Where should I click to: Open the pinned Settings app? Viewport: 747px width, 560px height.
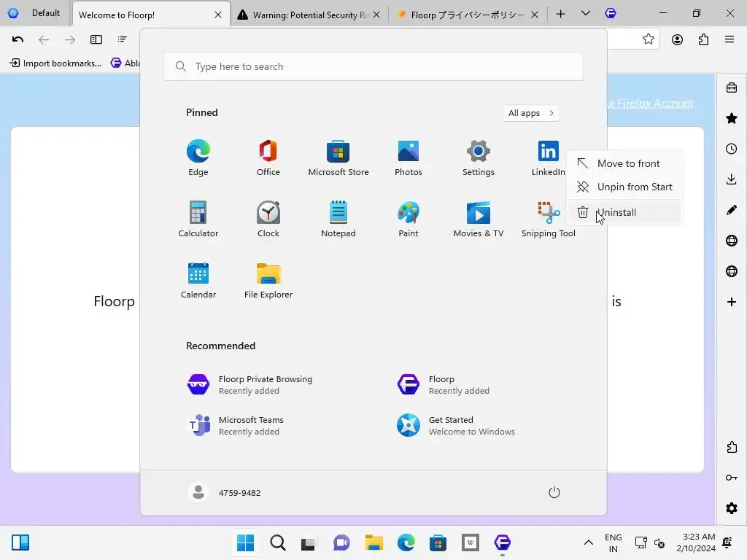(479, 158)
